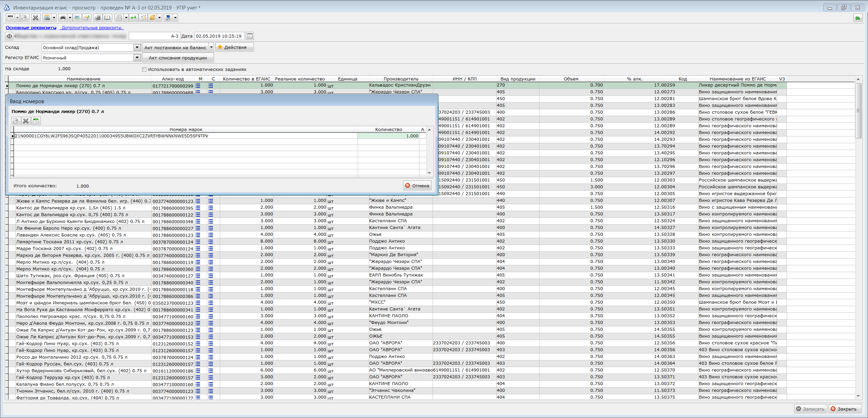Viewport: 868px width, 418px height.
Task: Click the hand export icon in the toolbar
Action: (87, 18)
